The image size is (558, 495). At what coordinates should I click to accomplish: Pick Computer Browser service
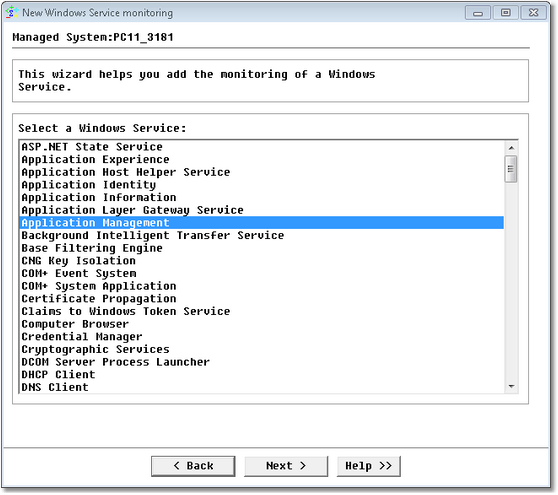pyautogui.click(x=262, y=324)
